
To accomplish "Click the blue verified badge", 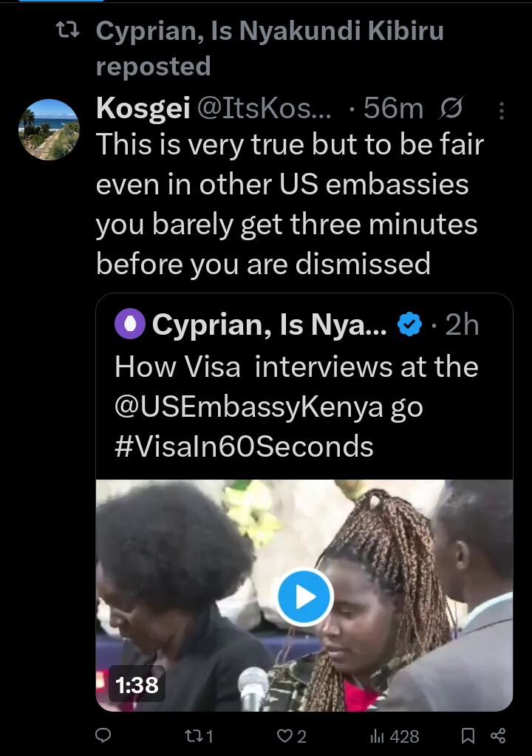I will [410, 325].
